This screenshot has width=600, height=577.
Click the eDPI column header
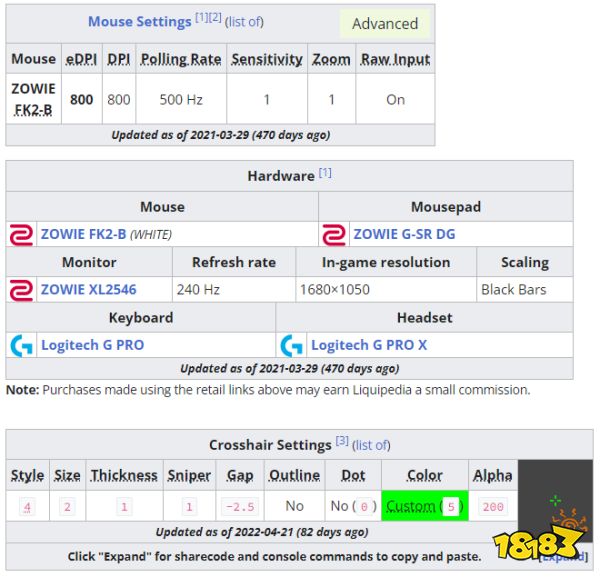pos(82,59)
